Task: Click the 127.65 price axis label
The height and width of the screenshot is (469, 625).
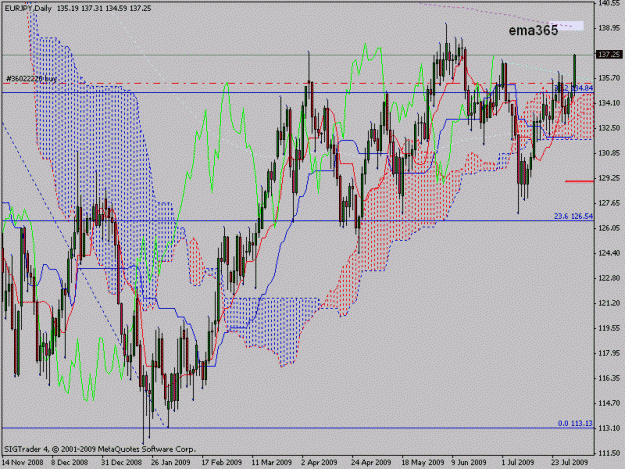Action: point(609,203)
